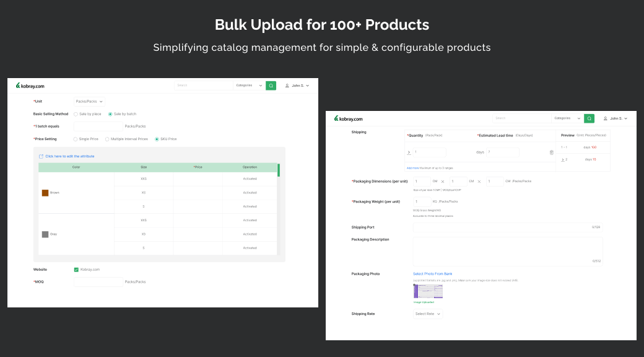
Task: Click the kobray.com logo above the Unit field
Action: [x=30, y=86]
